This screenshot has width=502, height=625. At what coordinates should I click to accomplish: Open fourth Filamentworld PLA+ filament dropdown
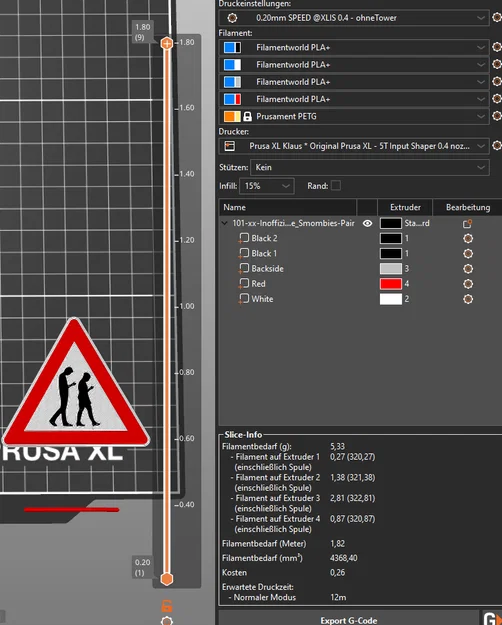point(354,99)
